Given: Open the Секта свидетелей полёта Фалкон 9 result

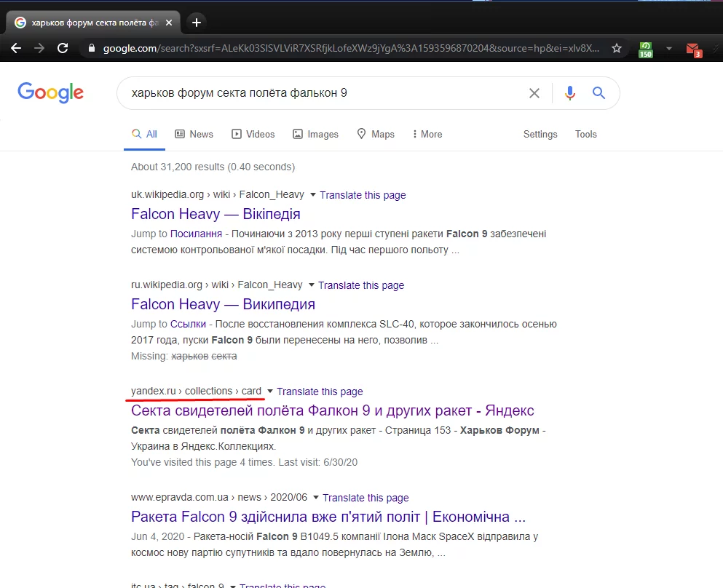Looking at the screenshot, I should click(333, 410).
